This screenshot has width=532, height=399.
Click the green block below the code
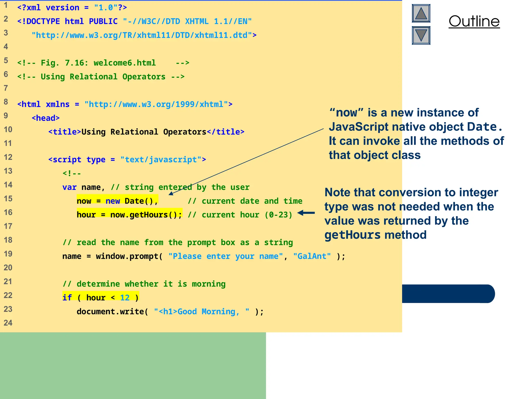point(133,365)
